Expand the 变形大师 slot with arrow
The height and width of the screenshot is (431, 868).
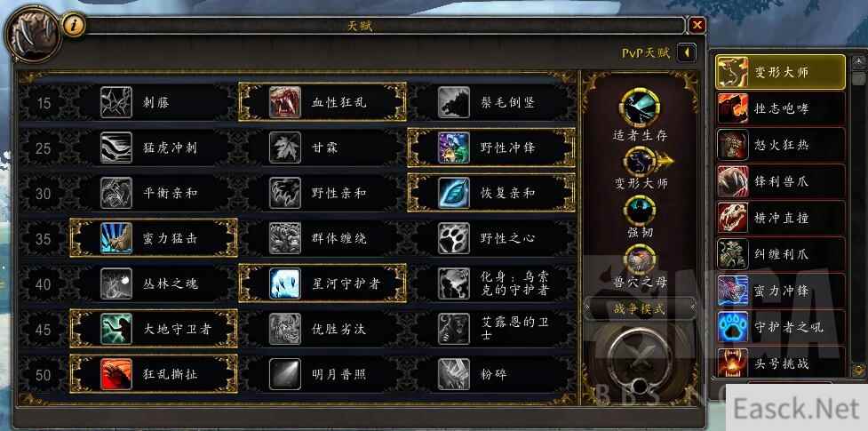coord(666,162)
